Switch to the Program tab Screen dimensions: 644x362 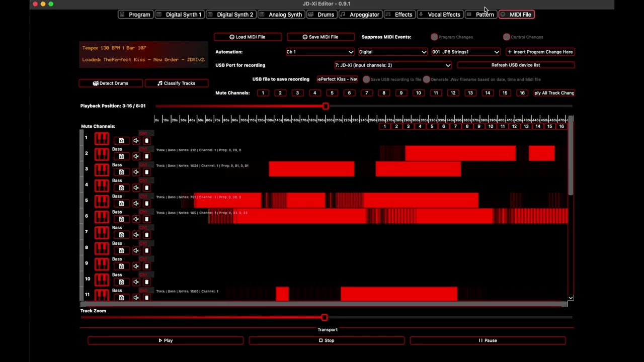135,15
